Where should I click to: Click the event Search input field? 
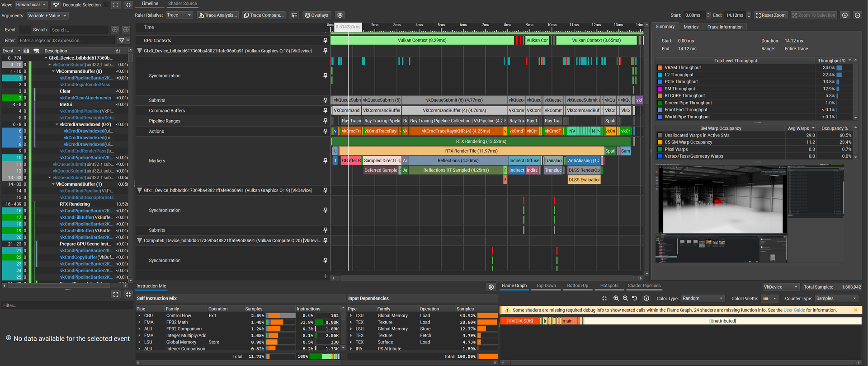click(x=79, y=30)
